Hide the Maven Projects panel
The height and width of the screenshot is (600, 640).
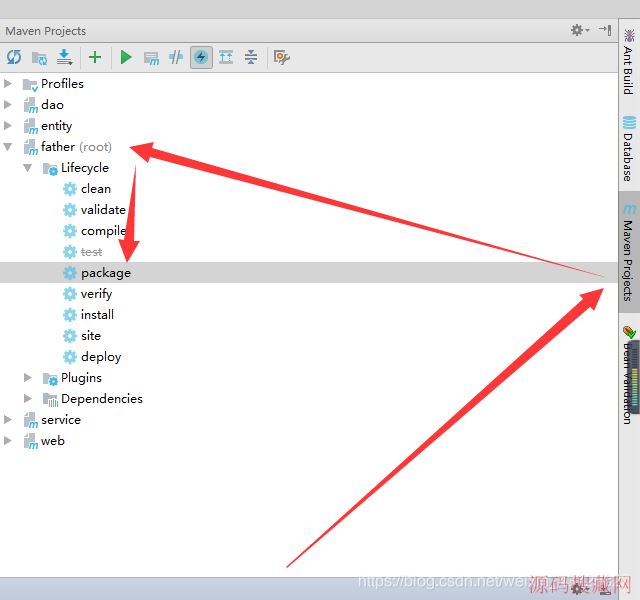click(x=605, y=31)
